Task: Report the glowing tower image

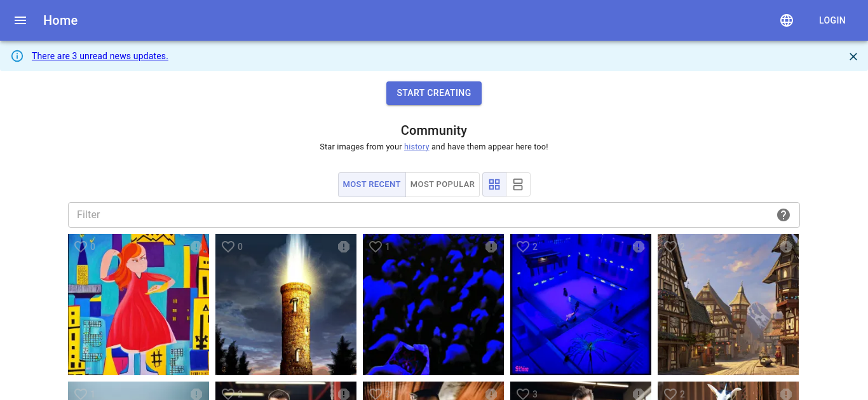Action: coord(344,247)
